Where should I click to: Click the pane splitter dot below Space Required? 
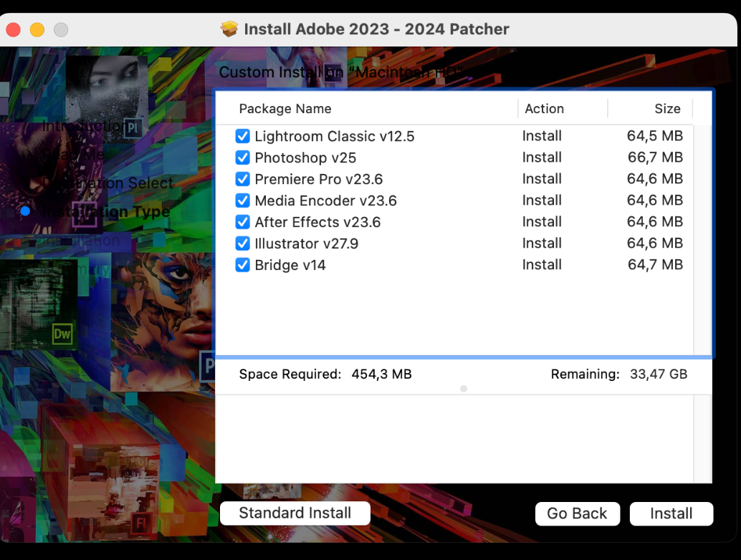(464, 389)
